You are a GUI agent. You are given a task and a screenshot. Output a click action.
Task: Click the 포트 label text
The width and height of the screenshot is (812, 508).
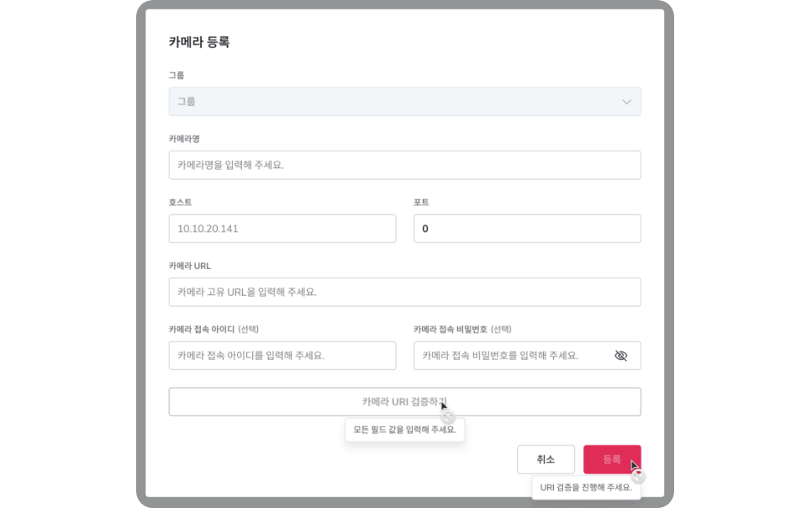point(421,202)
